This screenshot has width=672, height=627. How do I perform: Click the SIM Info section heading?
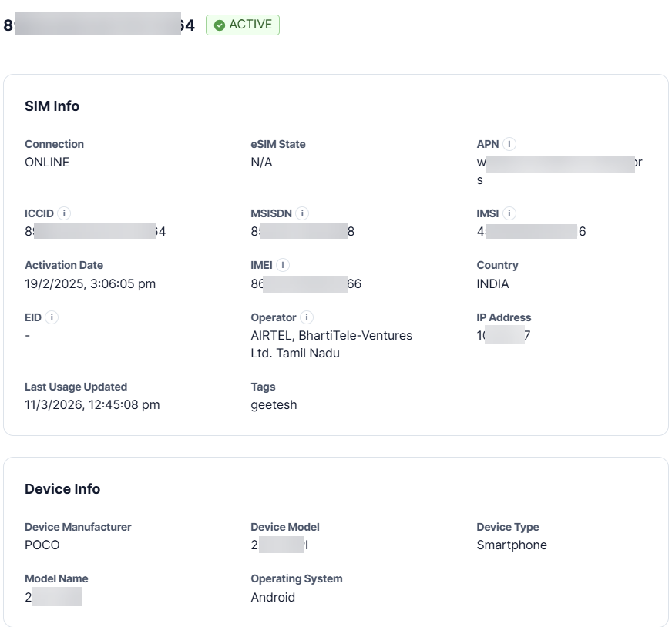(x=52, y=106)
